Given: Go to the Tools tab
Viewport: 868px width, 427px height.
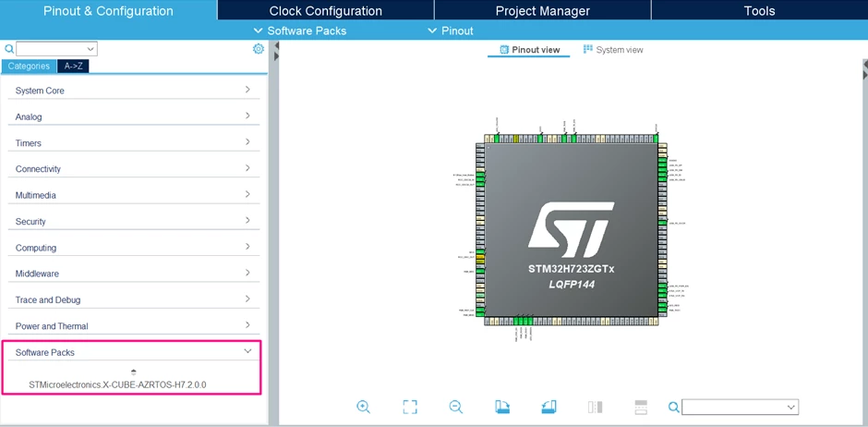Looking at the screenshot, I should [x=759, y=10].
